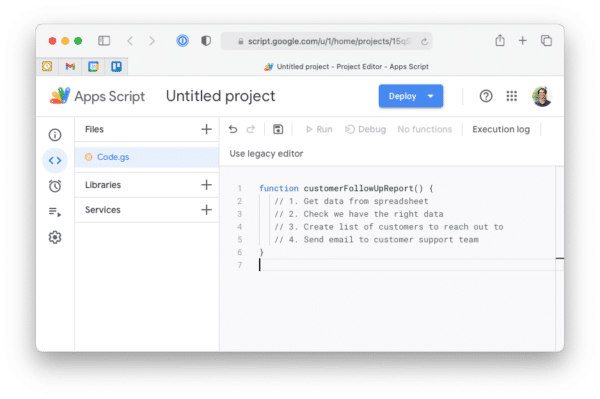Viewport: 600px width, 399px height.
Task: Select the Untitled project Apps Script tab
Action: (346, 67)
